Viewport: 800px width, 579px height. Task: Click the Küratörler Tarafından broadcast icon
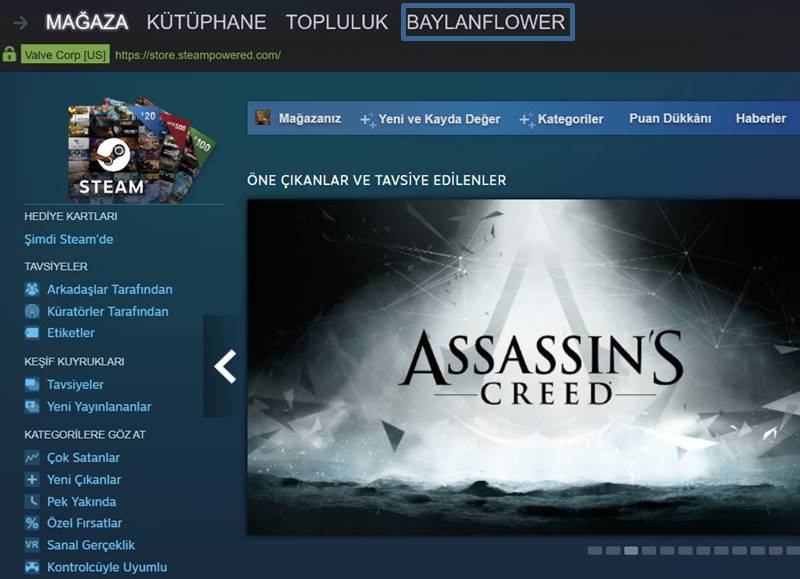pyautogui.click(x=32, y=311)
